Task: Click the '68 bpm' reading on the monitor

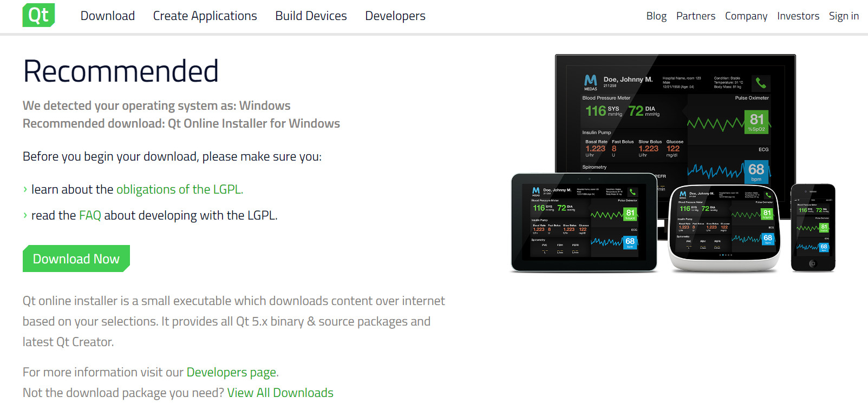Action: 756,172
